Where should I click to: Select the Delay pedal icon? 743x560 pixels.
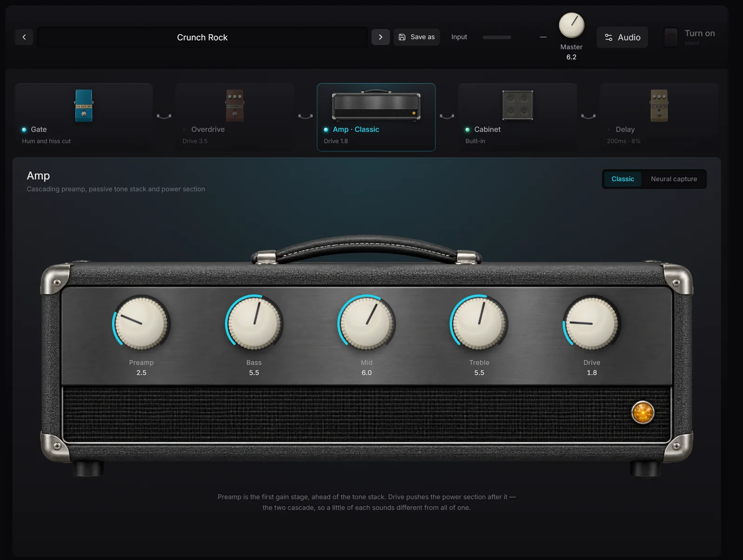659,105
